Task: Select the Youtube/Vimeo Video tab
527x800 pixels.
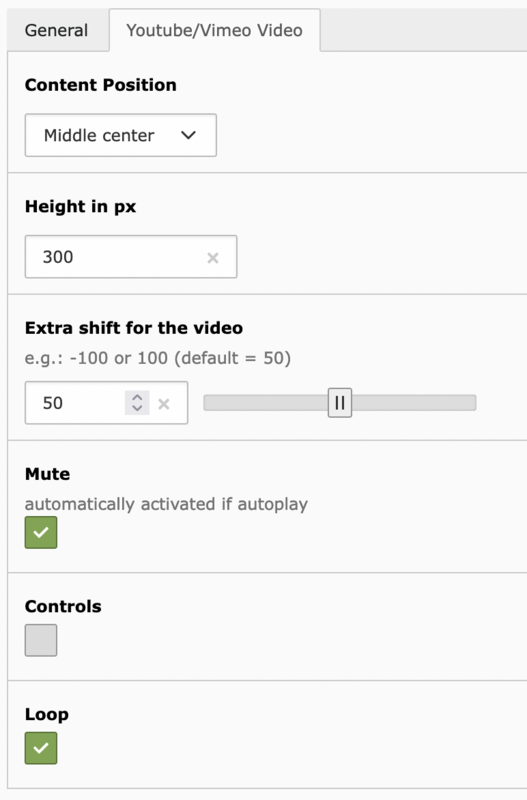Action: click(215, 30)
